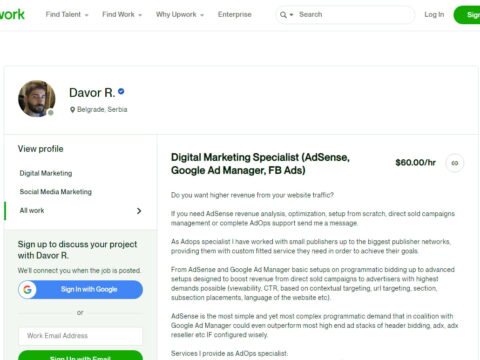The width and height of the screenshot is (480, 360).
Task: Click the $60.00/hr rate text
Action: tap(415, 162)
